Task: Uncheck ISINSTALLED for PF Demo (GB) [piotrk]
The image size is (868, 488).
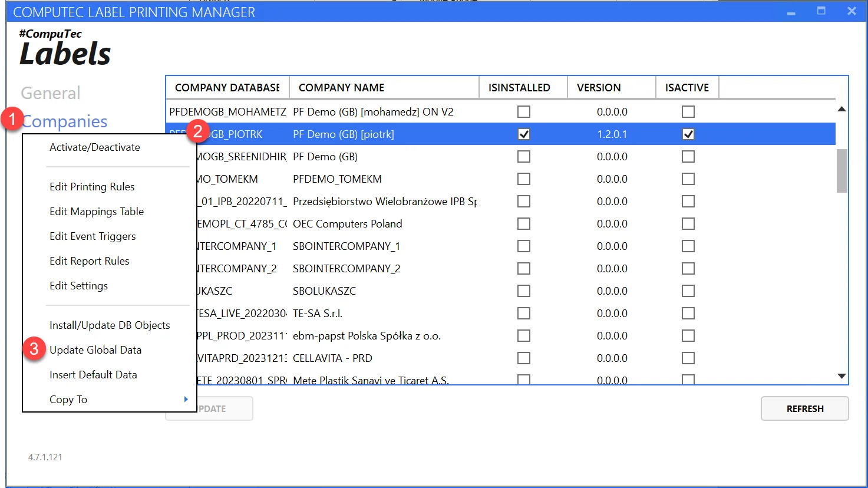Action: [523, 134]
